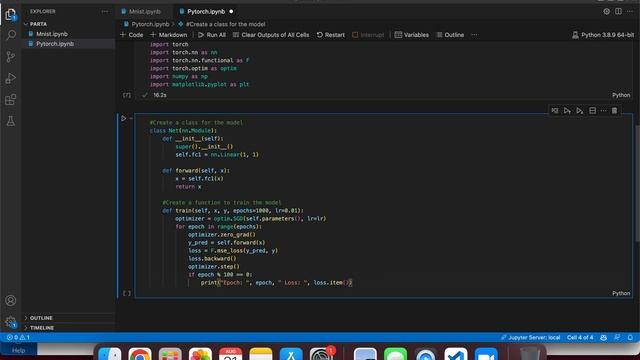Image resolution: width=640 pixels, height=360 pixels.
Task: Click the '#Create a class for the model' breadcrumb
Action: tap(225, 24)
